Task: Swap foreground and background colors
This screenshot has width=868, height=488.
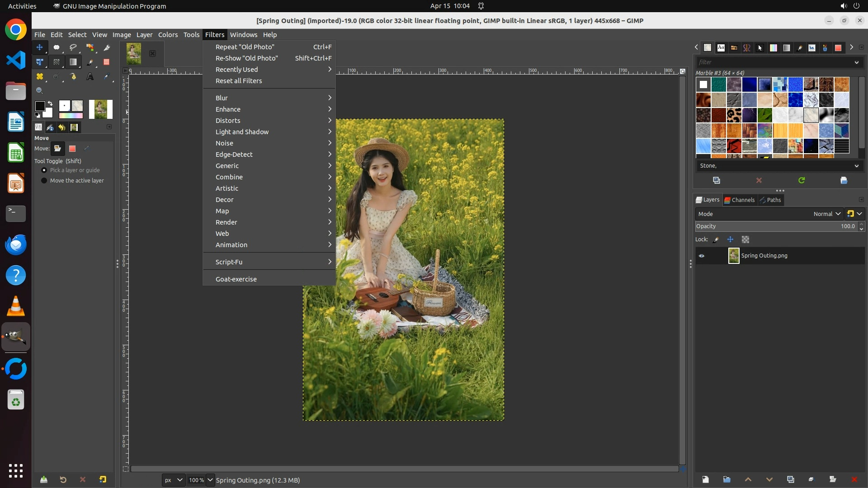Action: 50,103
